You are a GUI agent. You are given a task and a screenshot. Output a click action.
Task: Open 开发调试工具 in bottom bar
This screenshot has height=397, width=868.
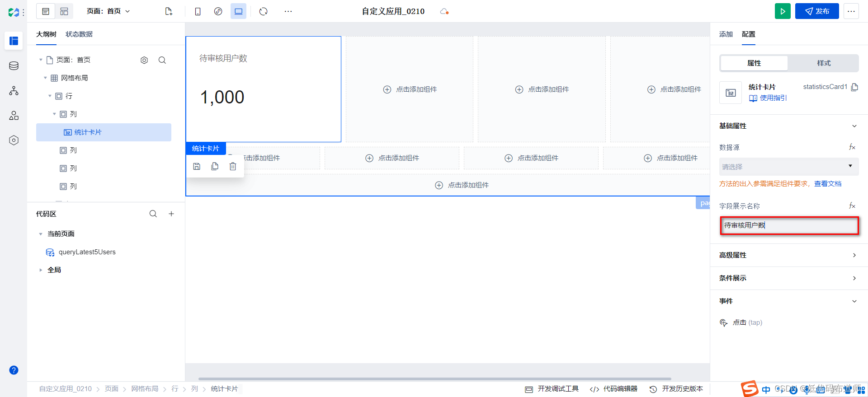(552, 389)
